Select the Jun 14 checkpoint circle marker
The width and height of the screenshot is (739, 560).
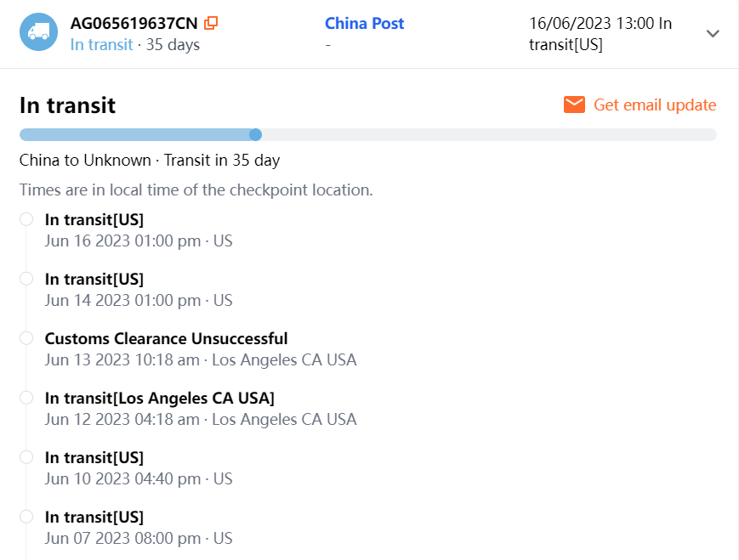click(x=26, y=279)
